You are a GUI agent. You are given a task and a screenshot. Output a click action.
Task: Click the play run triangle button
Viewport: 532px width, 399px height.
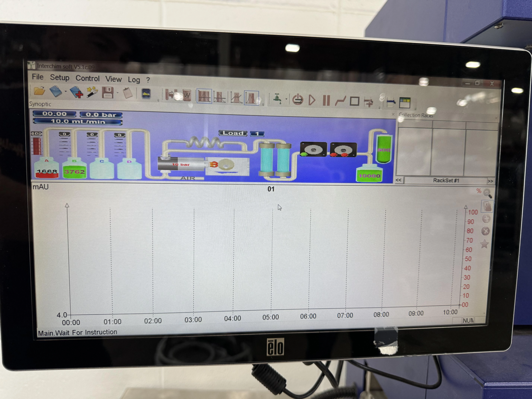point(312,100)
